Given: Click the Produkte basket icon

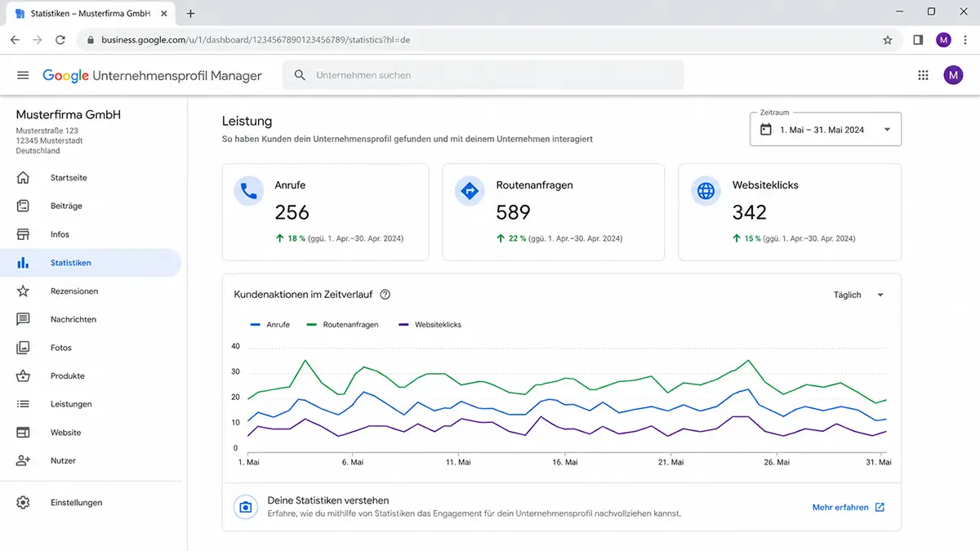Looking at the screenshot, I should 23,376.
